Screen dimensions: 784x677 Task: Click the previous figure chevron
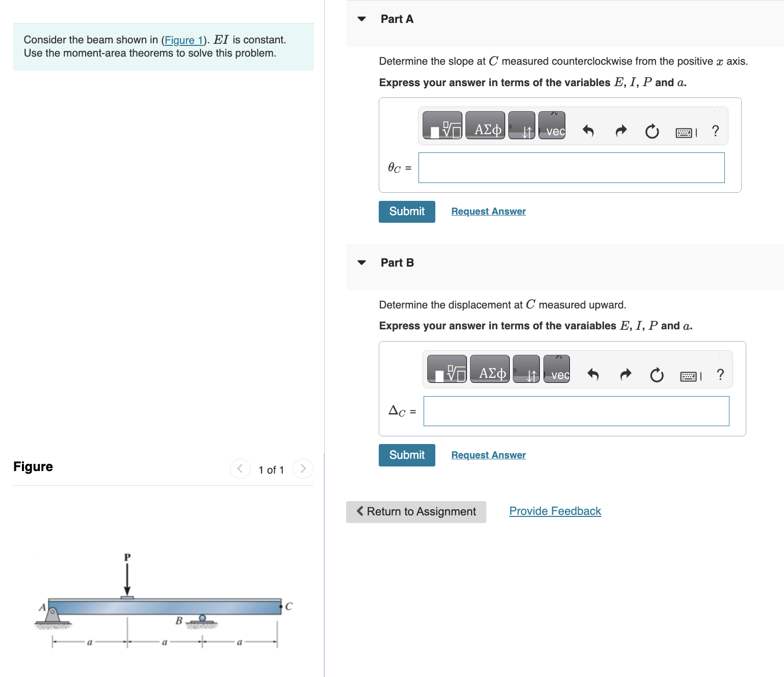tap(240, 468)
